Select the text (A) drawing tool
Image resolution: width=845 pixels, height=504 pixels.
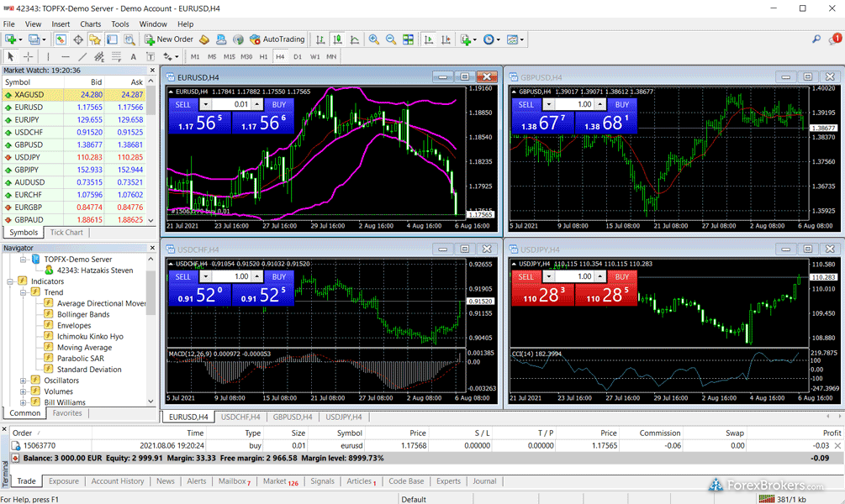click(133, 56)
